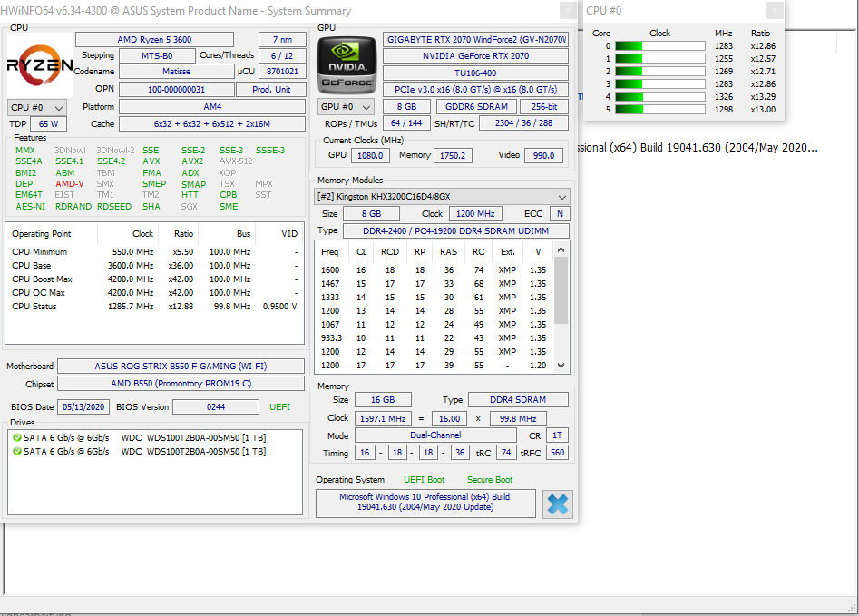This screenshot has width=859, height=616.
Task: Click the video clock 990.0 field
Action: [543, 156]
